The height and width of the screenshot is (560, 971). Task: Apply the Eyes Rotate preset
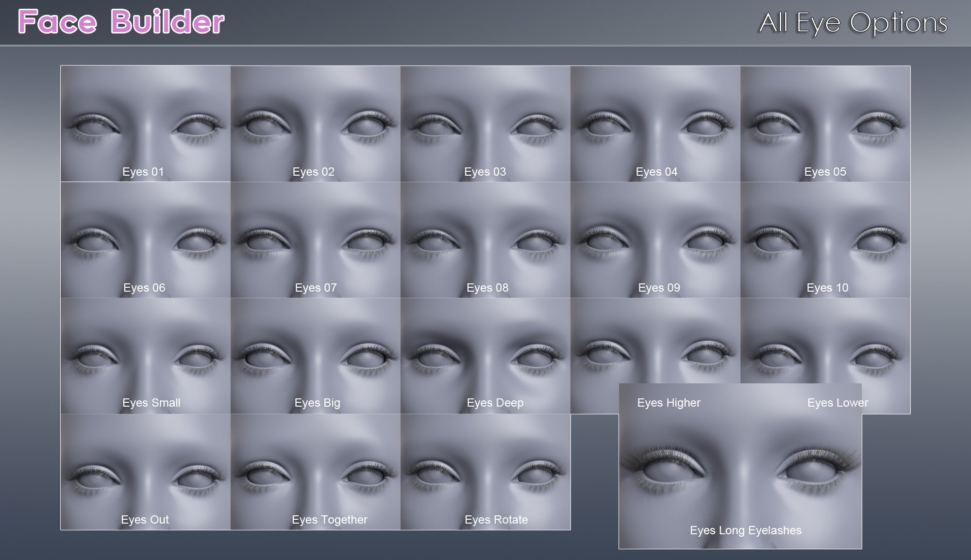coord(485,476)
